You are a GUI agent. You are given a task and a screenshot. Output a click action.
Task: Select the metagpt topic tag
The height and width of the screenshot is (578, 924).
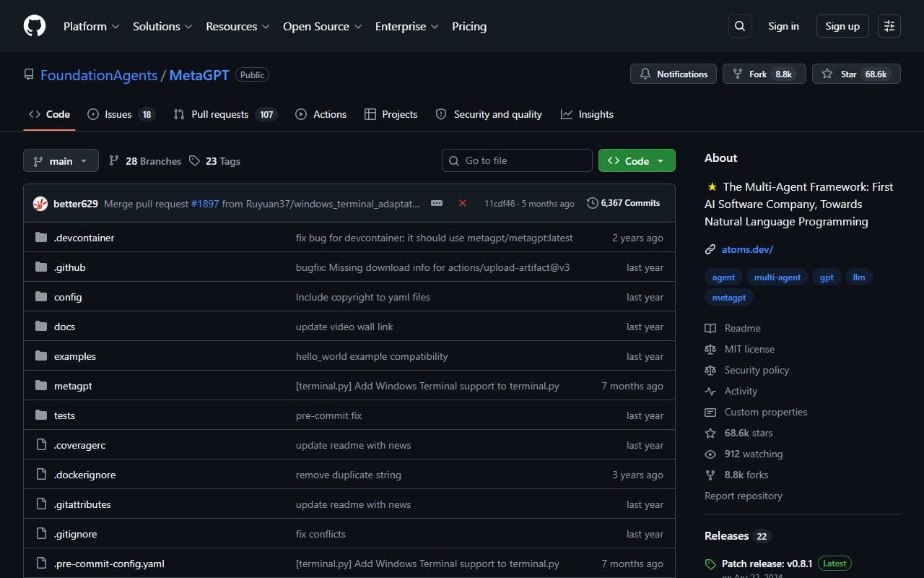pyautogui.click(x=729, y=297)
